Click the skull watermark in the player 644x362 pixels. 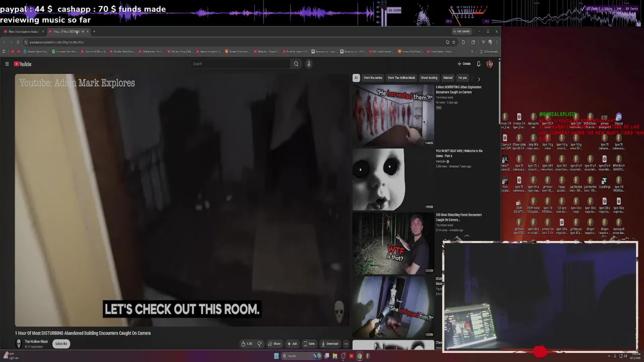[339, 311]
